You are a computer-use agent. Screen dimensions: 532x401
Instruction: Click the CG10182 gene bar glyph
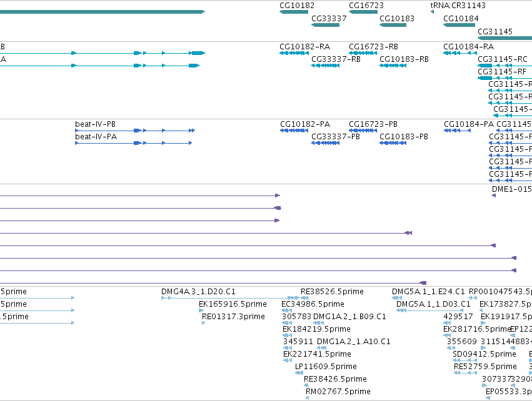[x=294, y=12]
